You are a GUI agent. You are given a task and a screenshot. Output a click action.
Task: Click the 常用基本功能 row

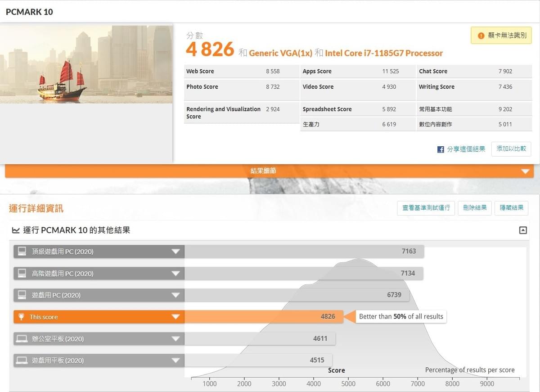click(474, 109)
